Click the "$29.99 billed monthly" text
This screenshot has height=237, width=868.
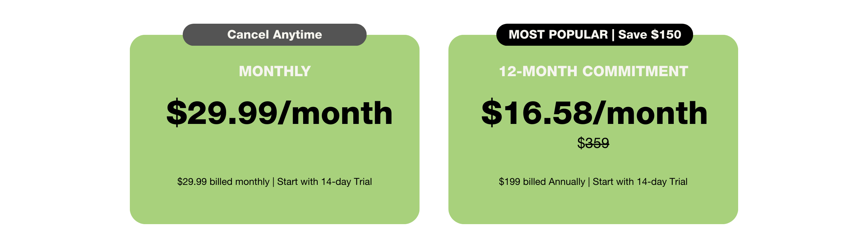[x=223, y=182]
